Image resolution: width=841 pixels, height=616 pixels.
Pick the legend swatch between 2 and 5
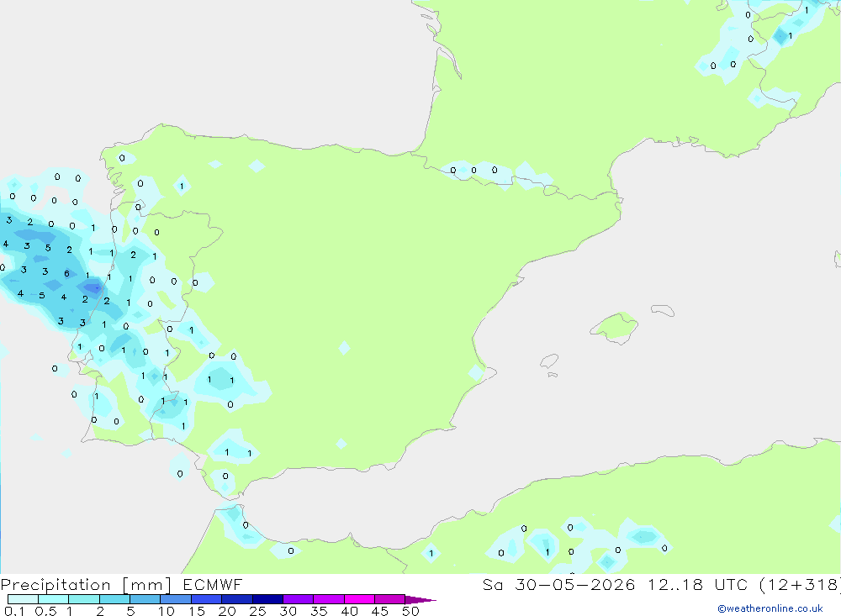click(114, 599)
